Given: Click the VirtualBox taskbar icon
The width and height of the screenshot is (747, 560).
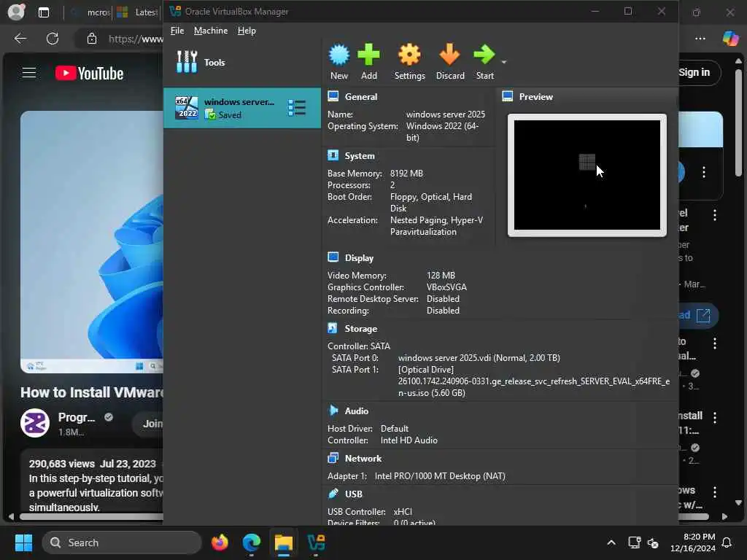Looking at the screenshot, I should (316, 542).
